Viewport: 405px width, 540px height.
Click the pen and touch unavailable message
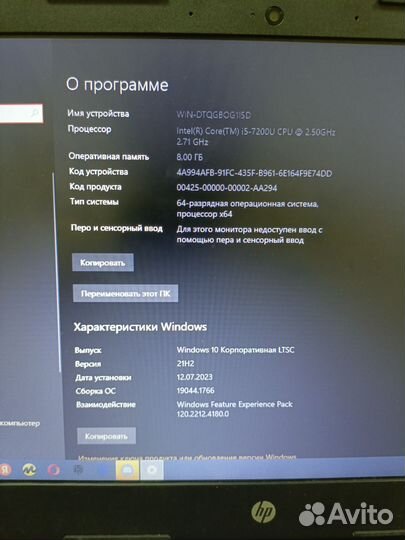(x=249, y=235)
